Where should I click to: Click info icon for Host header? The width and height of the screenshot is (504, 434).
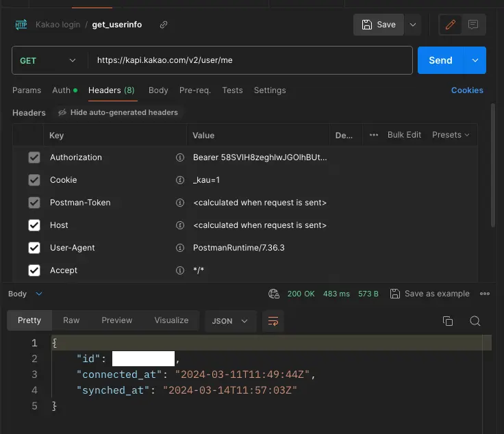180,225
